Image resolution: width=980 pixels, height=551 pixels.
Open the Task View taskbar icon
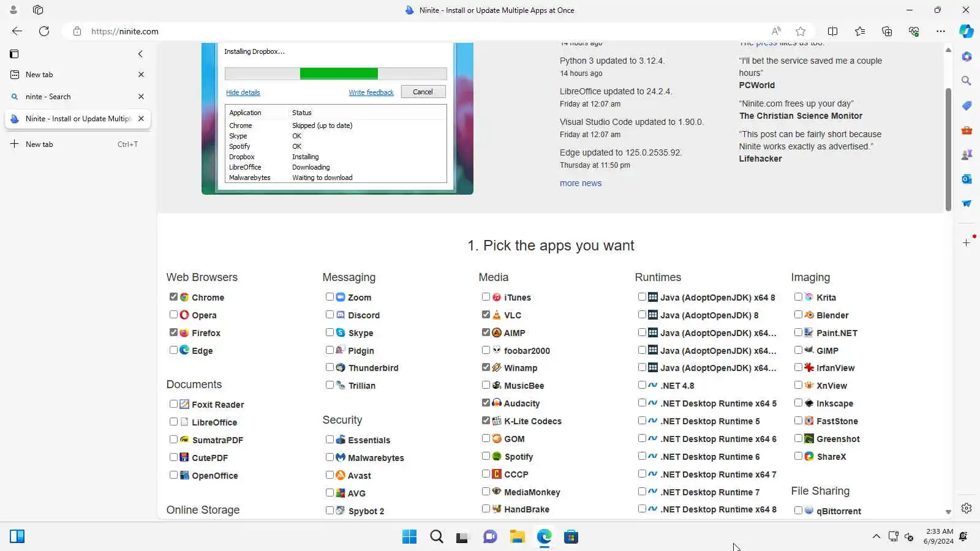point(463,537)
